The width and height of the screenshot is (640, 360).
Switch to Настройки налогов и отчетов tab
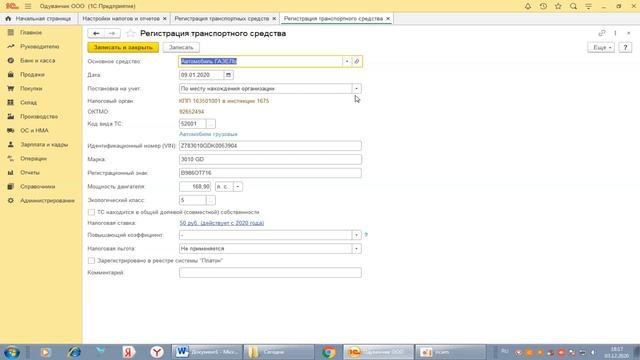click(x=121, y=19)
